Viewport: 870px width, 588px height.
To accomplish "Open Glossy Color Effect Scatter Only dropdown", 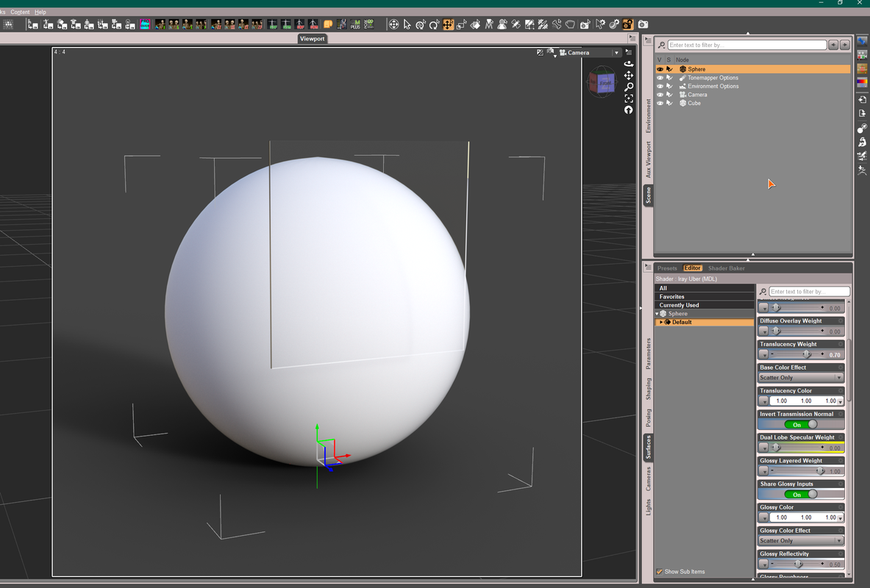I will coord(801,541).
